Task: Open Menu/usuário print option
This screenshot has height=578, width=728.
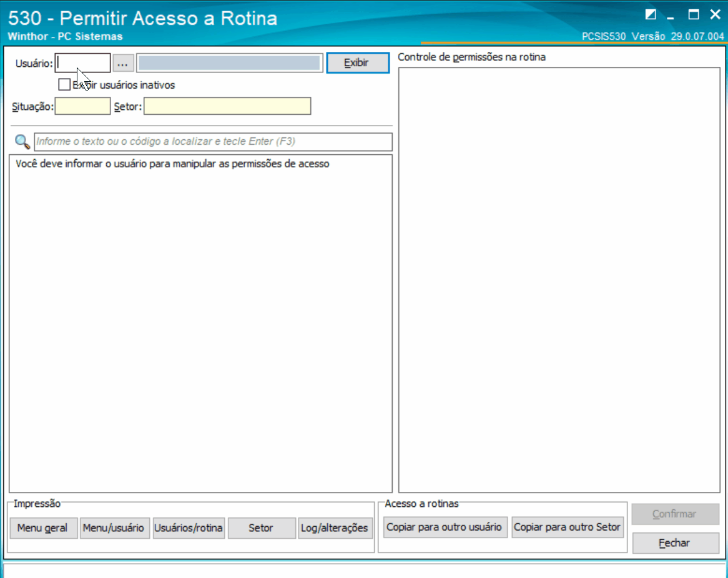Action: pyautogui.click(x=115, y=528)
